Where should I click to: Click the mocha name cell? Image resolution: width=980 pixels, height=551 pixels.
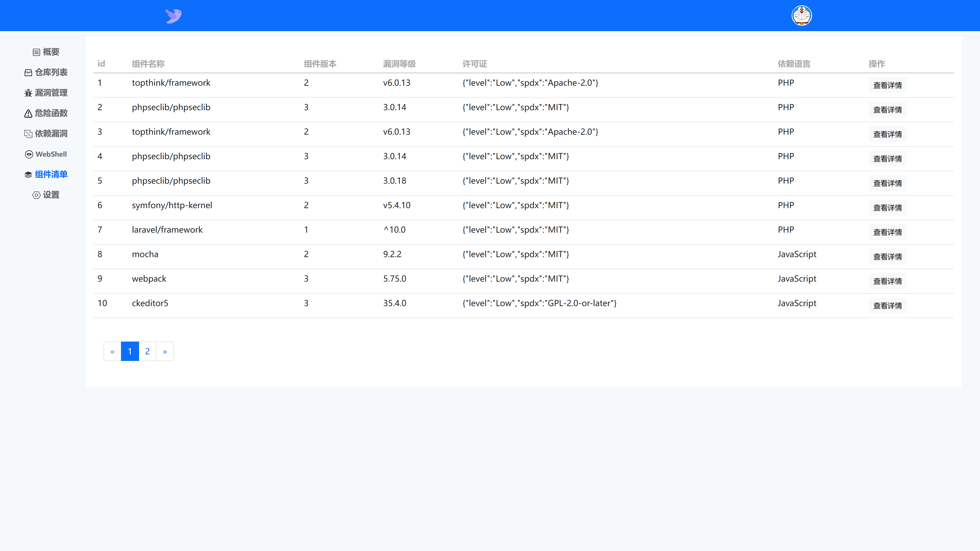145,254
